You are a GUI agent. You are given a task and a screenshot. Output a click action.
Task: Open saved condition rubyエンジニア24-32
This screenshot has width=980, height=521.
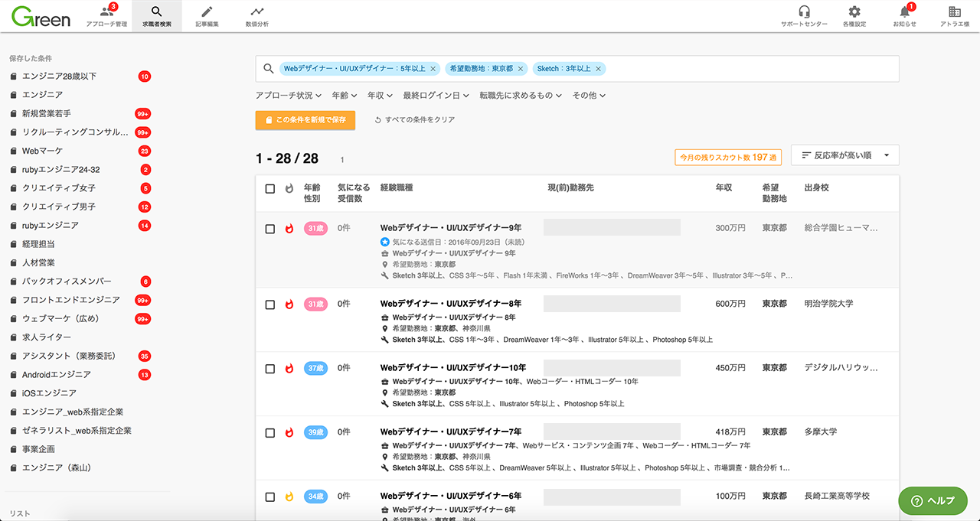tap(61, 170)
